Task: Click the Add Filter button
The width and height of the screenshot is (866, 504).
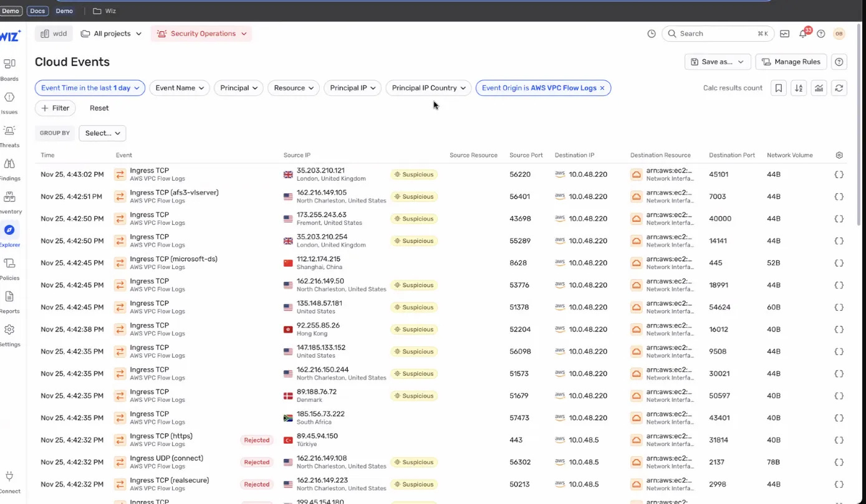Action: tap(55, 108)
